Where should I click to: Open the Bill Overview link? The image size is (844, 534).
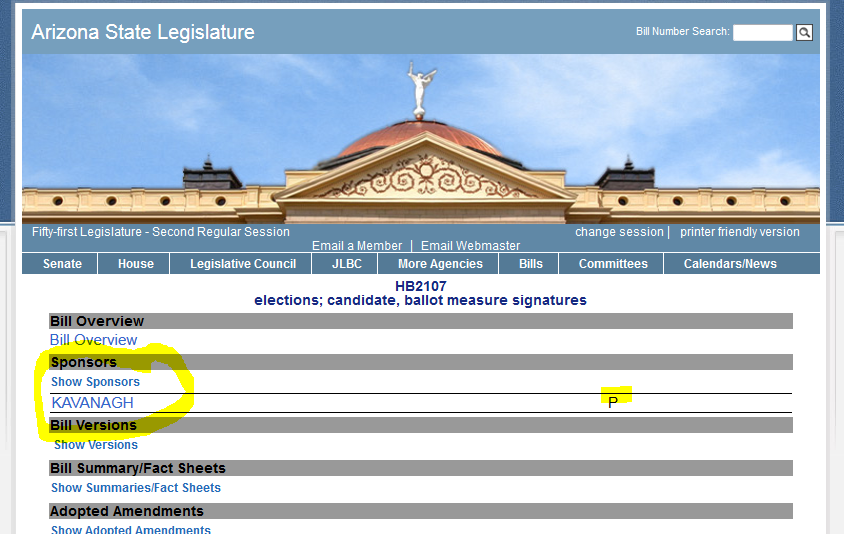pos(93,340)
